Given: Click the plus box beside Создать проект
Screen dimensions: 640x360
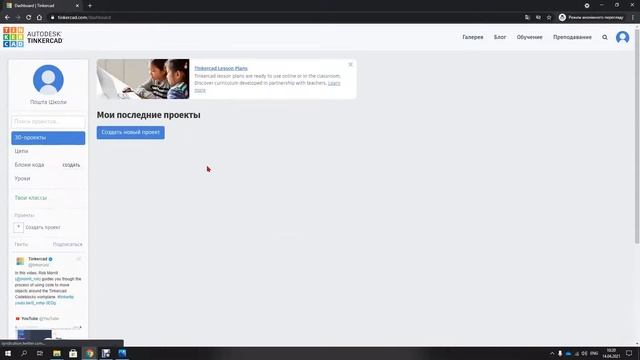Looking at the screenshot, I should tap(18, 227).
